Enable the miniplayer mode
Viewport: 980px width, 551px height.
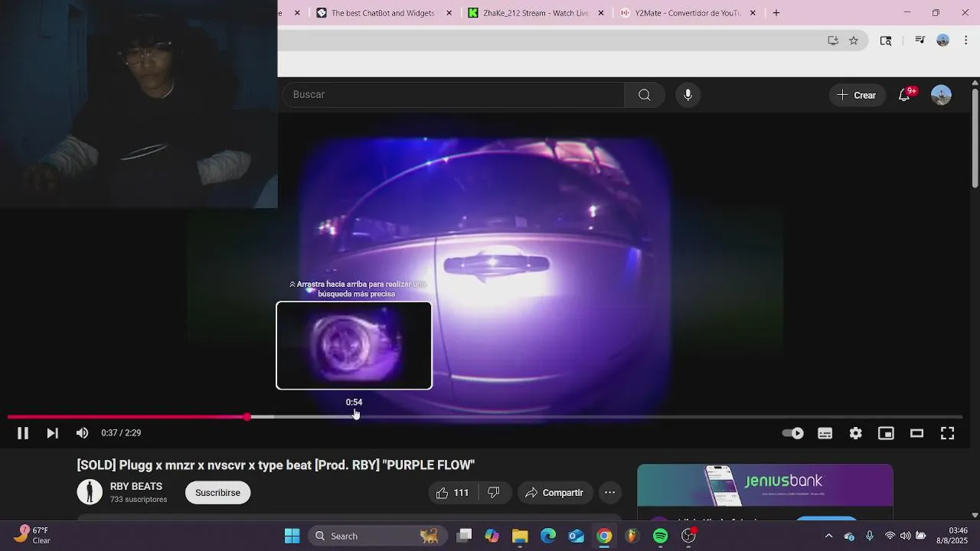pyautogui.click(x=886, y=433)
